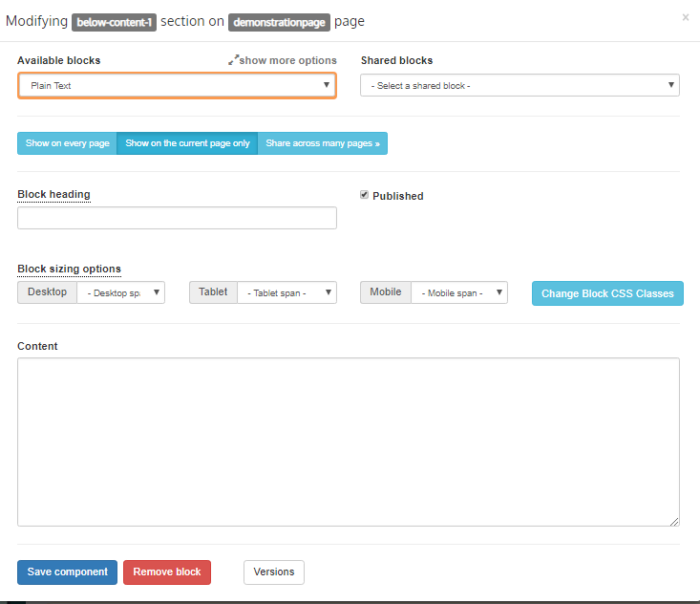Click the expand arrows icon beside show more options
The image size is (700, 604).
233,60
